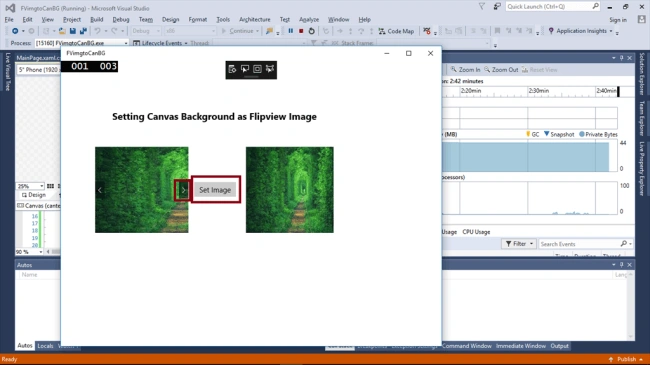Open the x86 platform dropdown

(213, 31)
